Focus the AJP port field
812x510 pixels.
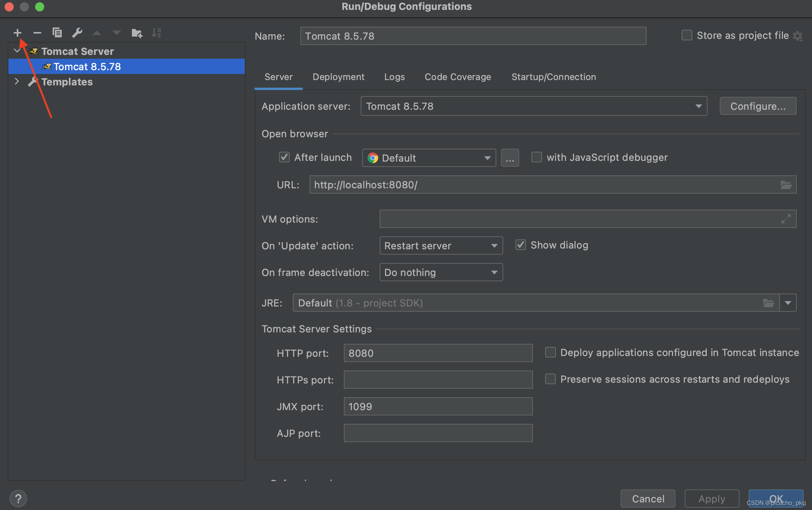pos(438,433)
